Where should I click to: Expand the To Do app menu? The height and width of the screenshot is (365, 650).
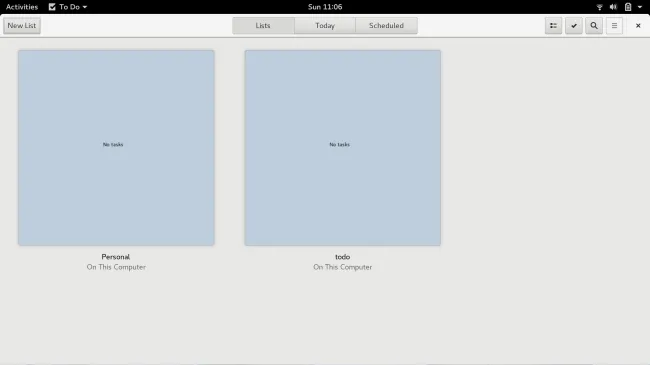[68, 7]
